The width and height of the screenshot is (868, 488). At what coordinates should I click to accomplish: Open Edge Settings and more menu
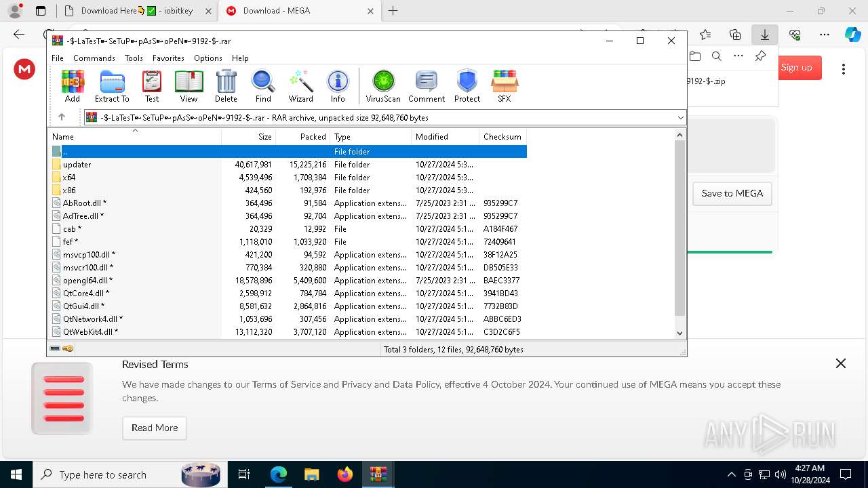pyautogui.click(x=825, y=35)
